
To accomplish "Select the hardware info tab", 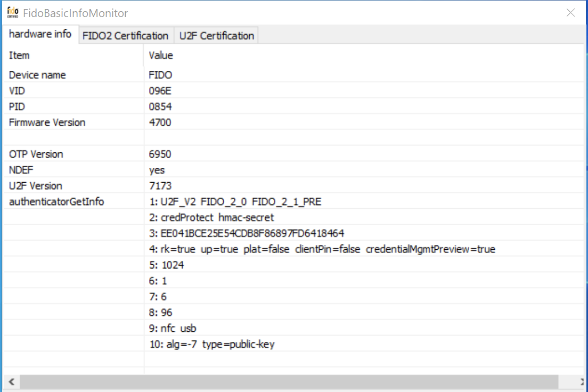I will (x=40, y=34).
